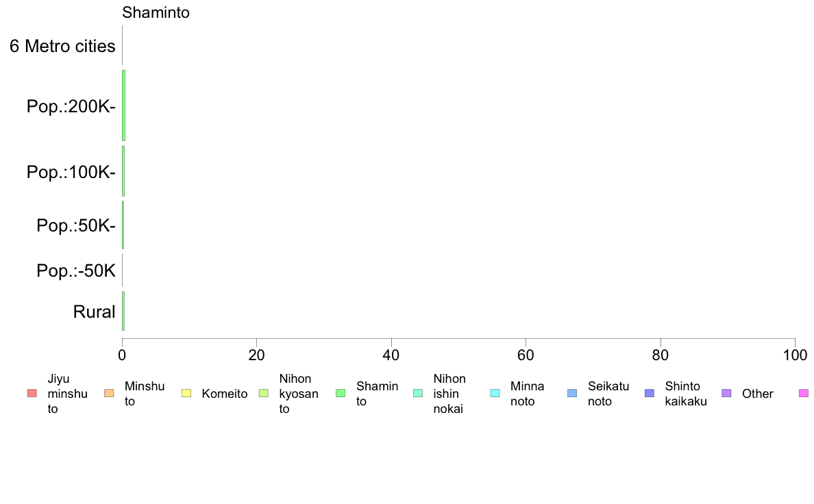Click the green bar for Pop.:200K-

(123, 105)
